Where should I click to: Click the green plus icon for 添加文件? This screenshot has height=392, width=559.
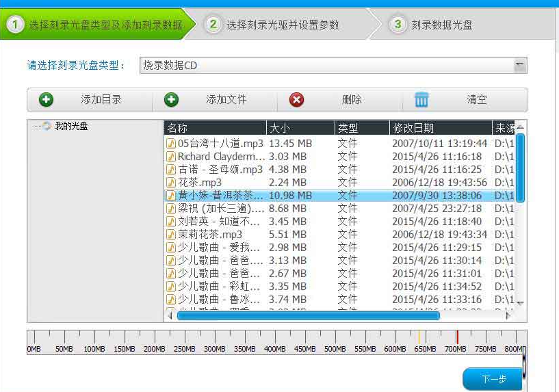[171, 100]
